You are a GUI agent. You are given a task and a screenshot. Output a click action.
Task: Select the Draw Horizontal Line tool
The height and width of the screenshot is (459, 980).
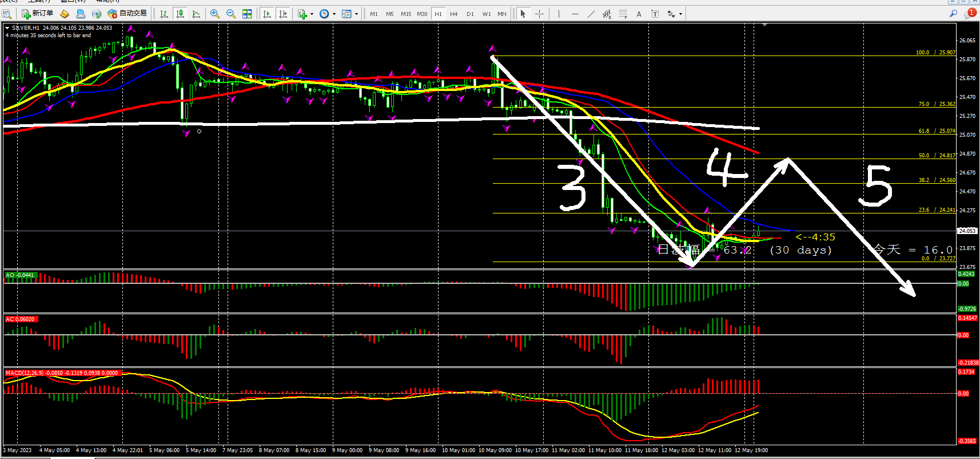click(x=575, y=14)
